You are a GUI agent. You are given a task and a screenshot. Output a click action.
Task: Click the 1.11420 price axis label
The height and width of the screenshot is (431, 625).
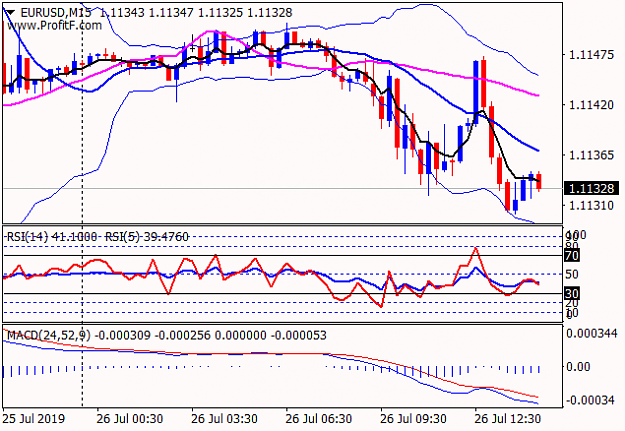(x=592, y=105)
